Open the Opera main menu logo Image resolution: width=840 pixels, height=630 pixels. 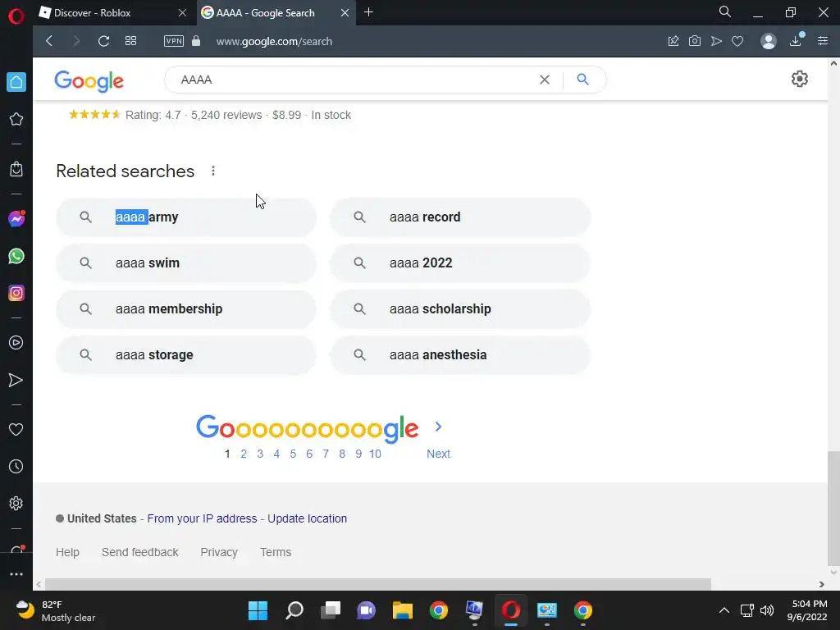click(16, 16)
